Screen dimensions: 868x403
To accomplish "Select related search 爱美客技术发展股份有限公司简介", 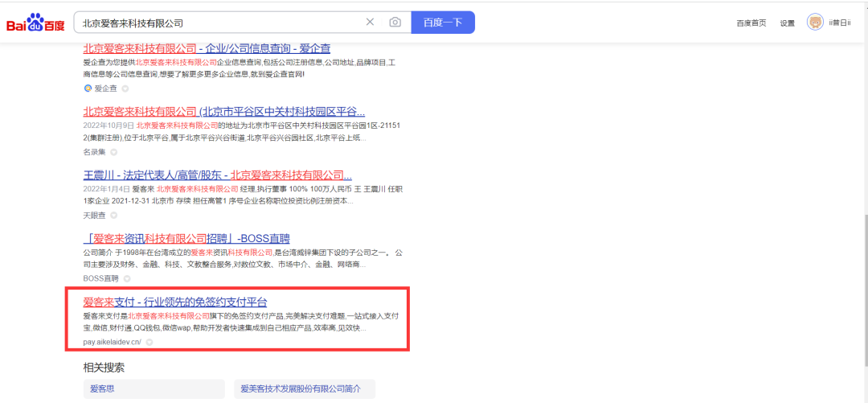I will [x=305, y=389].
